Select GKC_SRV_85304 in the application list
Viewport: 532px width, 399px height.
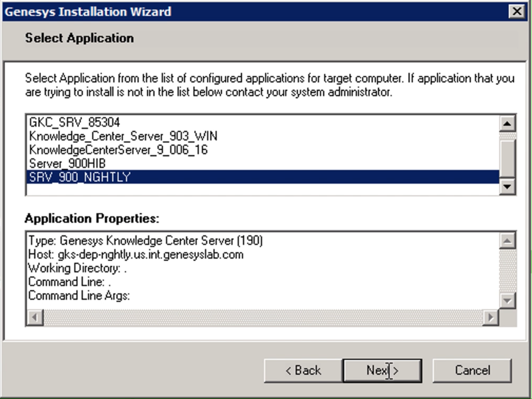(75, 123)
